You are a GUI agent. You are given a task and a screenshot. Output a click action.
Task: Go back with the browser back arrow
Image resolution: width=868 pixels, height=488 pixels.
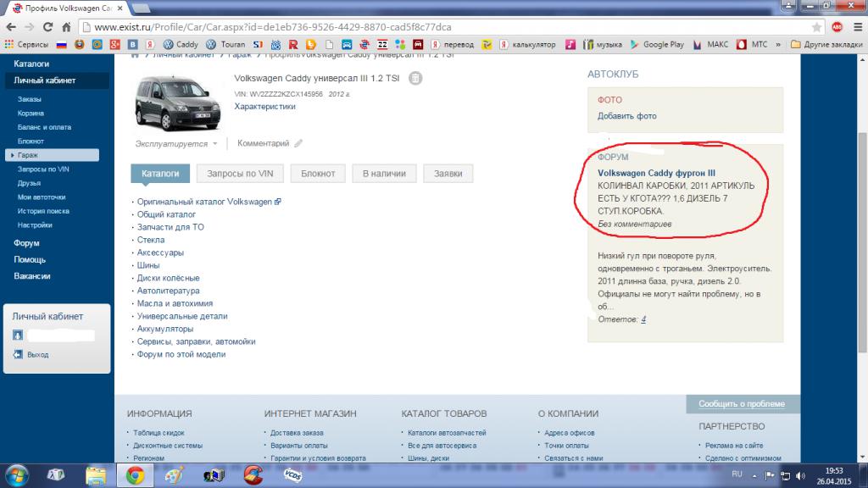[10, 27]
